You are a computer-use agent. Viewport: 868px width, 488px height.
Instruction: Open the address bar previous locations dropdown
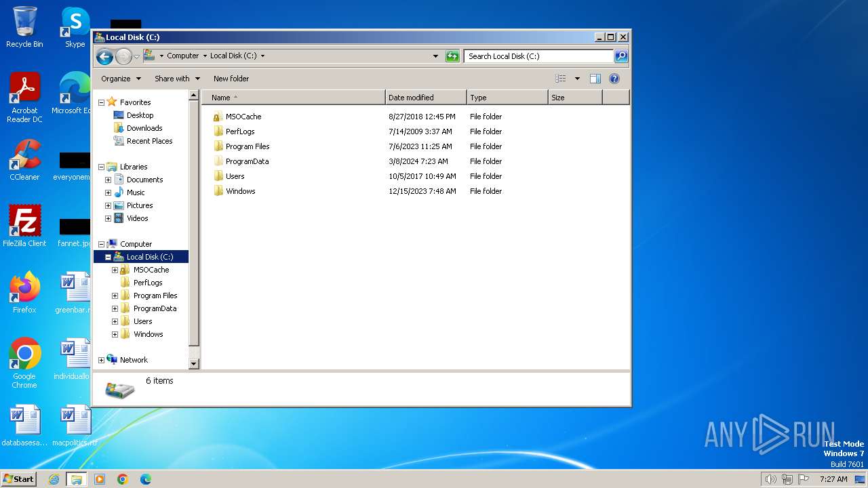435,56
